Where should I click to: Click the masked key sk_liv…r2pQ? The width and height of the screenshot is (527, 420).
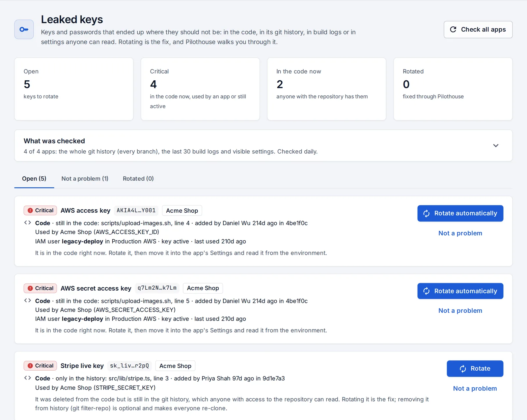[x=129, y=366]
